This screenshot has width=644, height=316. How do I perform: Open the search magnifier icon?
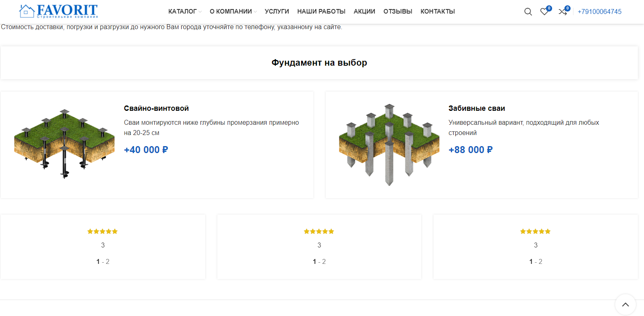click(x=528, y=12)
